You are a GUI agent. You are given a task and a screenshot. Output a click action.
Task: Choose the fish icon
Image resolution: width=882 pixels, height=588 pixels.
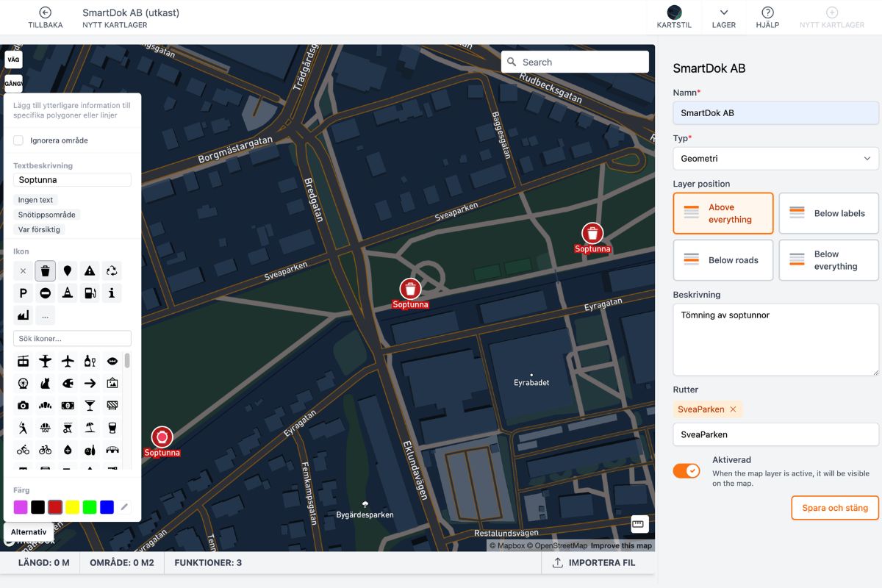(68, 383)
